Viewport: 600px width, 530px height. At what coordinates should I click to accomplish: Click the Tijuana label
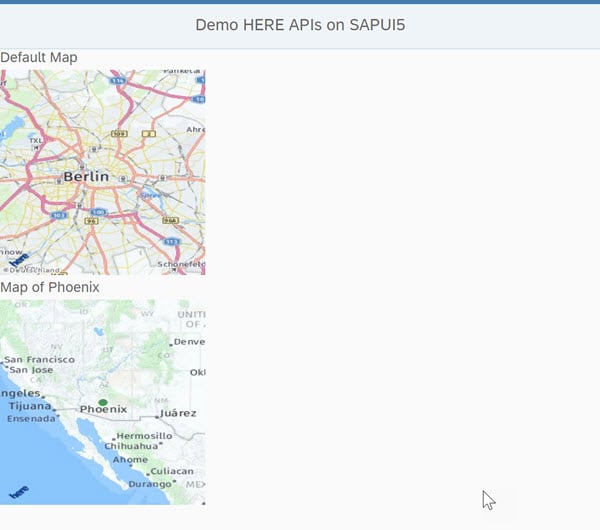click(30, 406)
